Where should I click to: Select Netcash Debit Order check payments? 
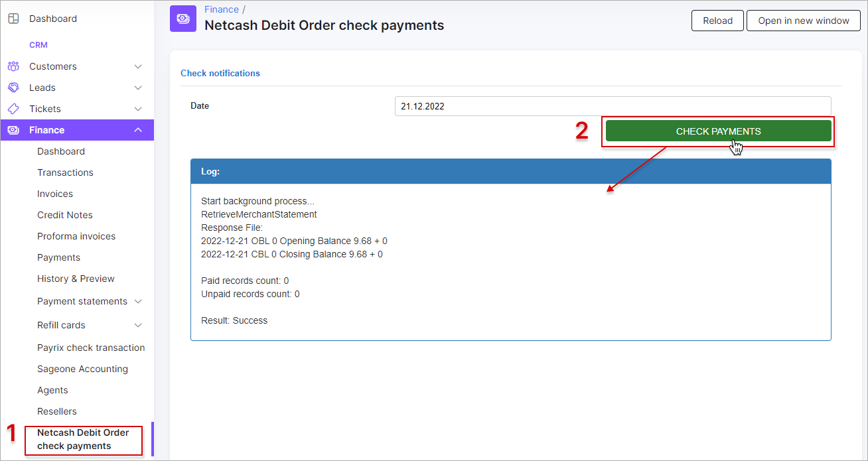point(83,439)
